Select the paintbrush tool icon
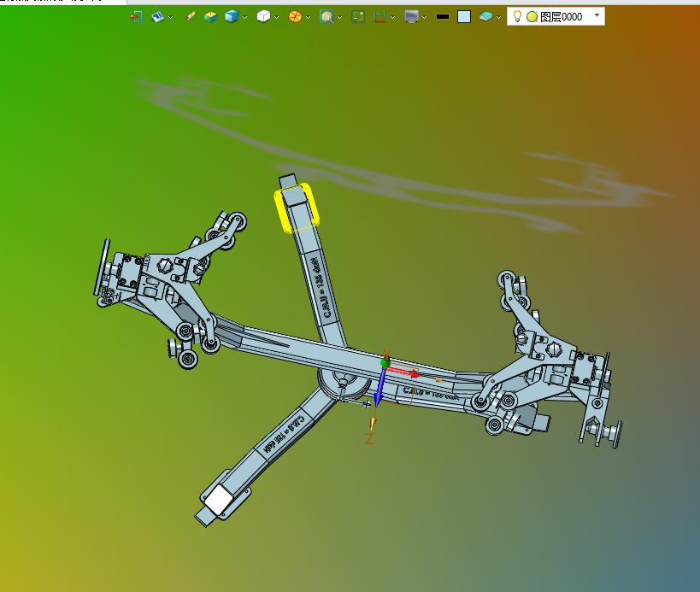 pos(191,17)
